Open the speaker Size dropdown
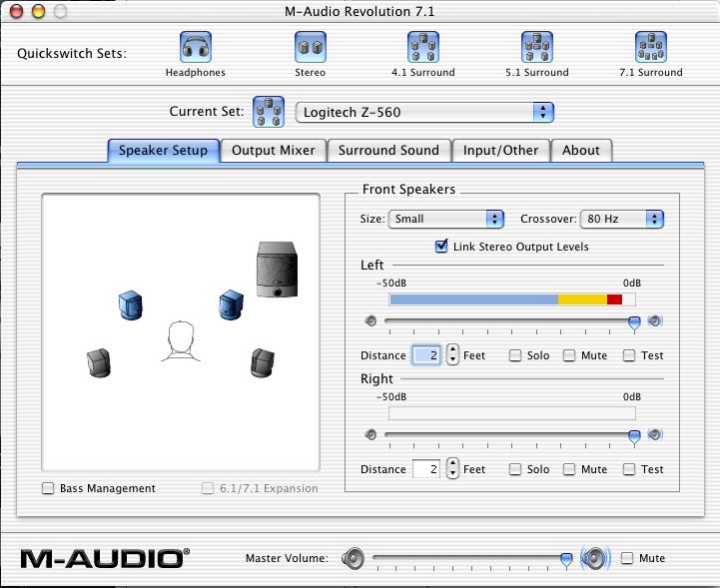The height and width of the screenshot is (588, 720). click(x=445, y=219)
